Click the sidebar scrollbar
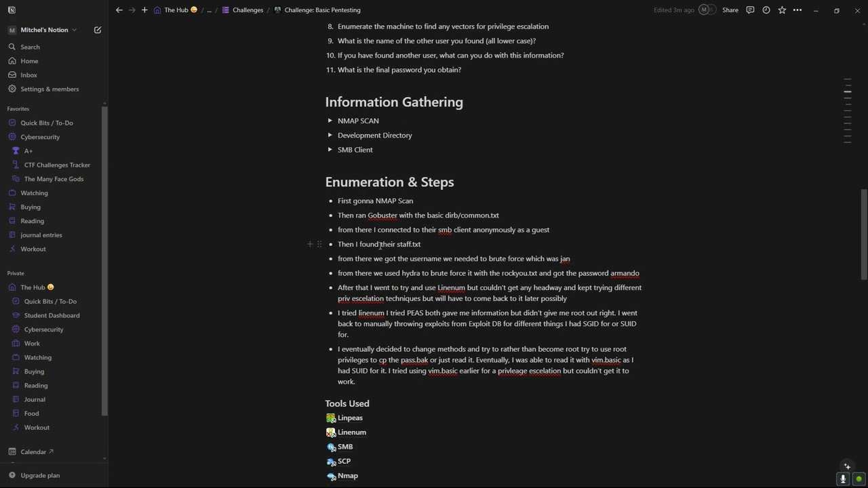The height and width of the screenshot is (488, 868). [105, 260]
